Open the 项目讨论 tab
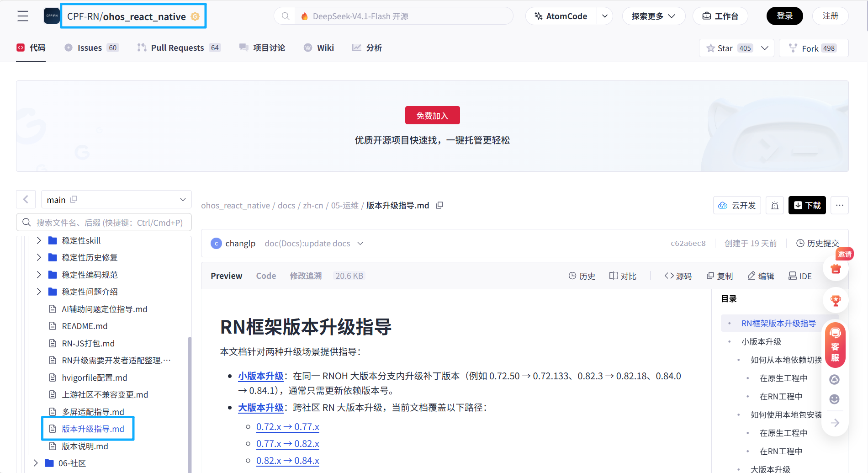This screenshot has height=473, width=868. 262,48
